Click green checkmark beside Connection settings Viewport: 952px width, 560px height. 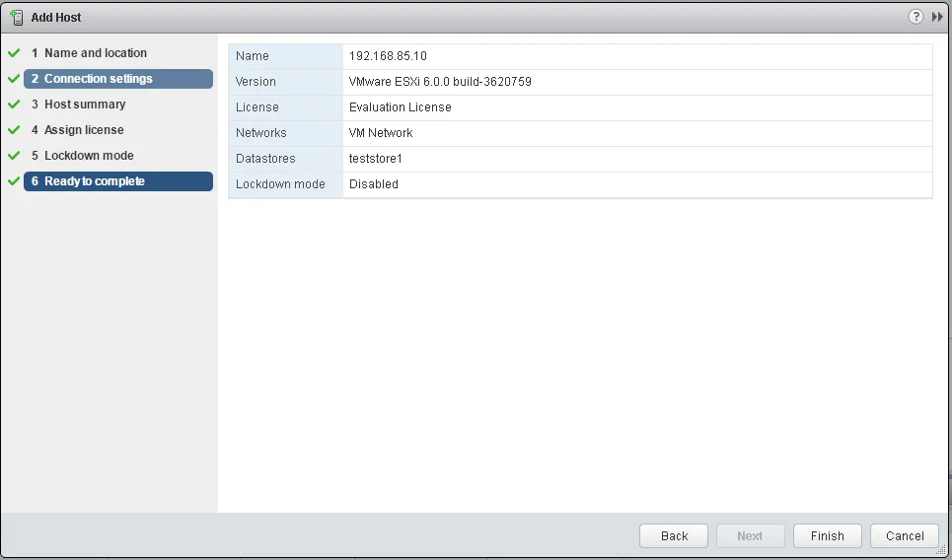pyautogui.click(x=14, y=79)
